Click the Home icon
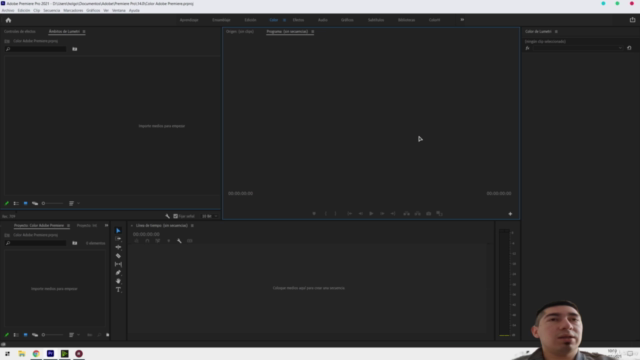This screenshot has height=360, width=640. click(8, 20)
